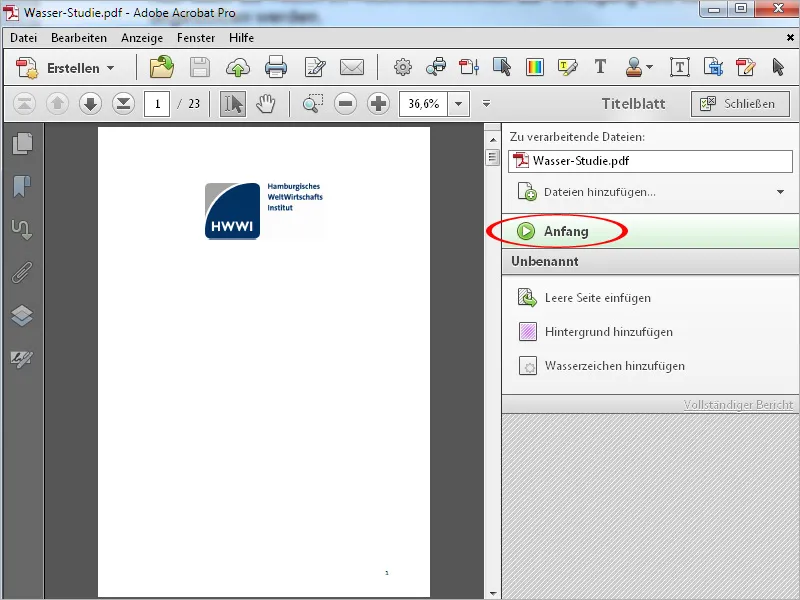Open the Erstellen dropdown arrow
The height and width of the screenshot is (600, 800).
[110, 68]
